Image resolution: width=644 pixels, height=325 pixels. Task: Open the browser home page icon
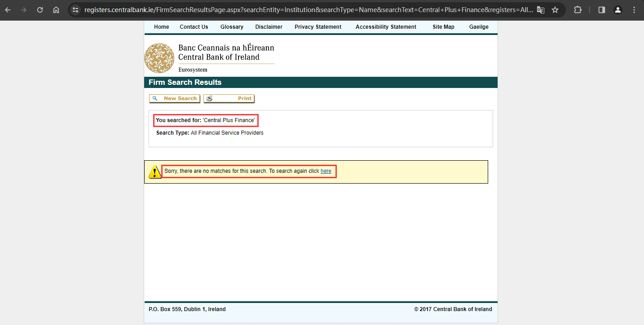click(x=56, y=10)
